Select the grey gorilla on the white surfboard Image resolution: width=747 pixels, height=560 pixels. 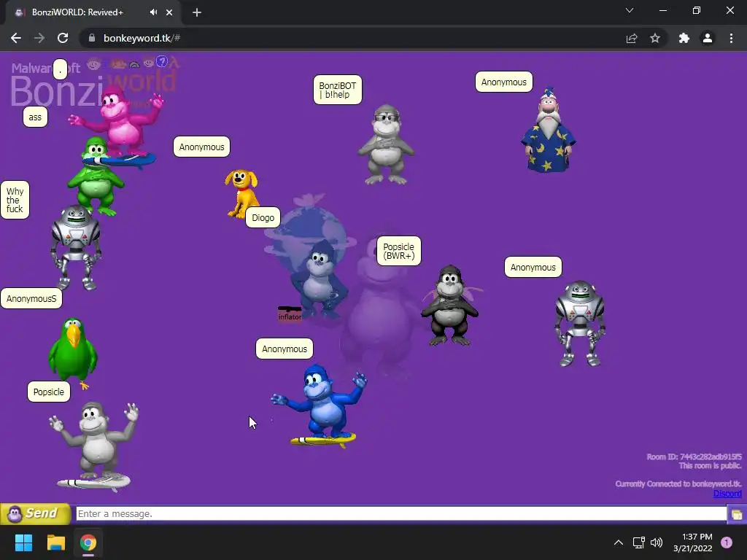point(94,446)
